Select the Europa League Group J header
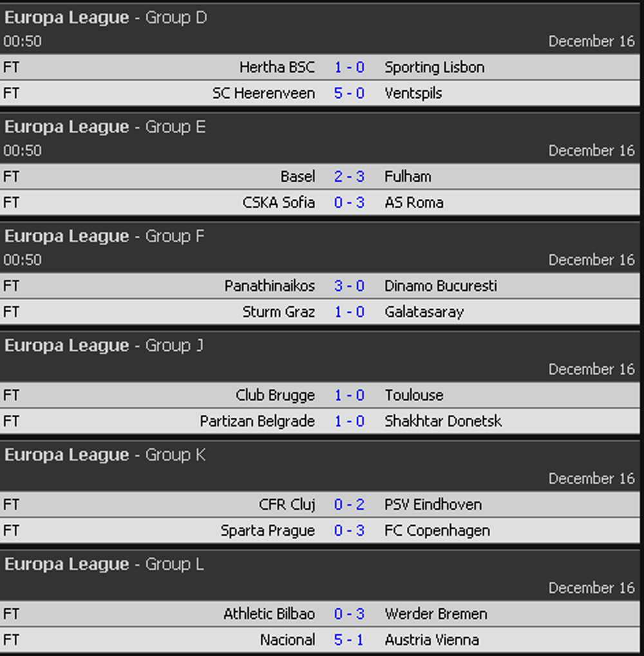 [104, 346]
